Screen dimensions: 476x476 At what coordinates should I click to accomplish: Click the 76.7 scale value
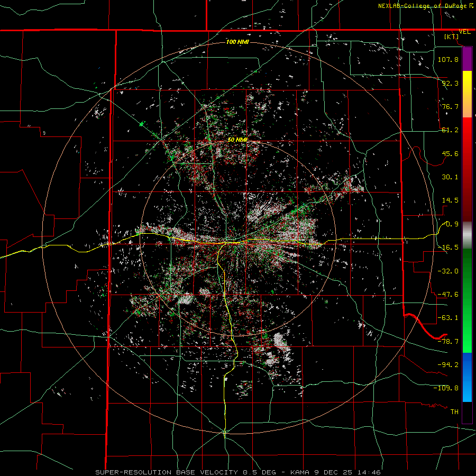point(450,106)
